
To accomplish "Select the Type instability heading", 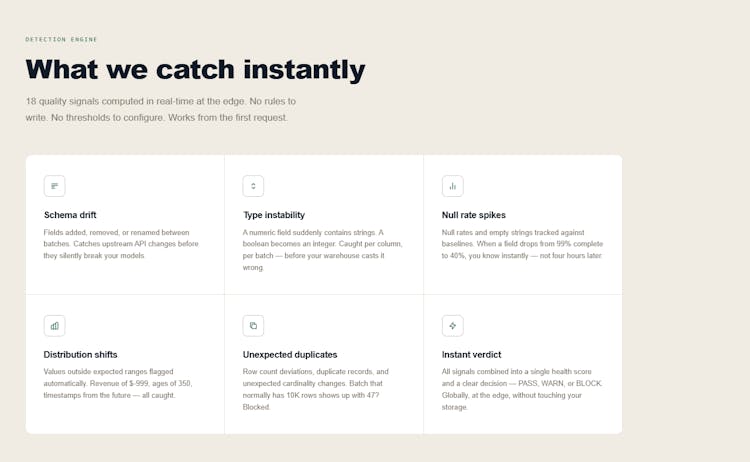I will tap(274, 215).
